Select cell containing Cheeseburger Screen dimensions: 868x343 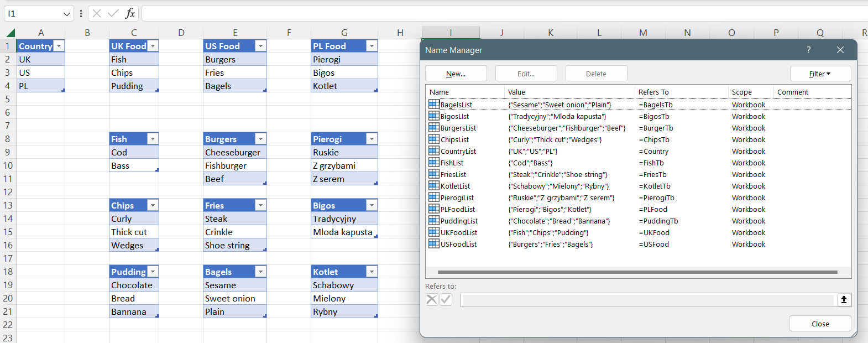point(235,152)
